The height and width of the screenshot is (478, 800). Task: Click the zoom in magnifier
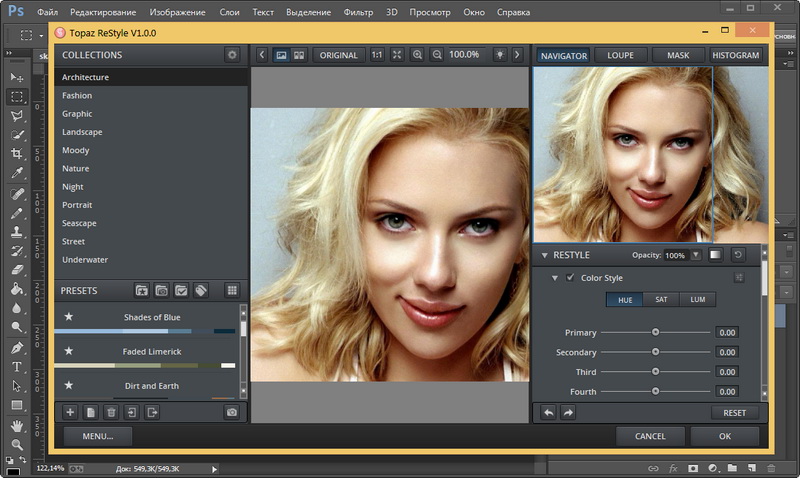click(417, 55)
